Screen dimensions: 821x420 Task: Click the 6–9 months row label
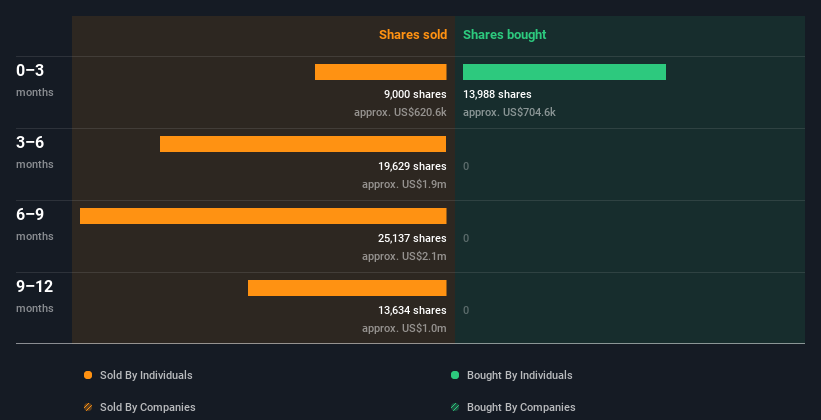[35, 224]
